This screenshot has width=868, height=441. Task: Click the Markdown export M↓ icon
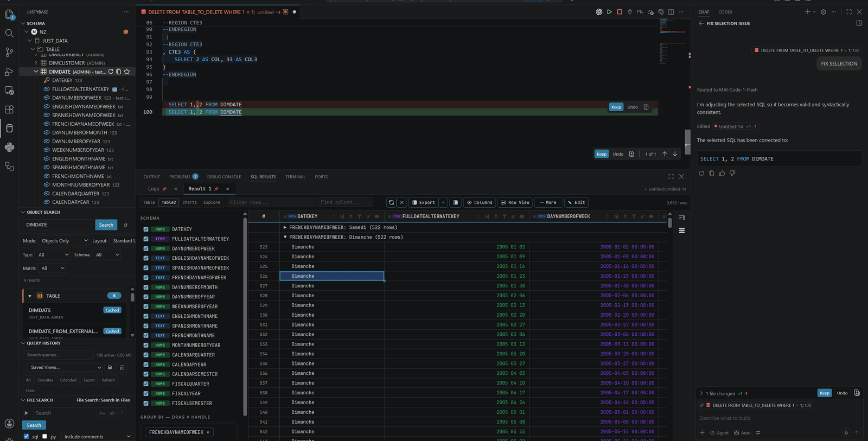point(640,12)
